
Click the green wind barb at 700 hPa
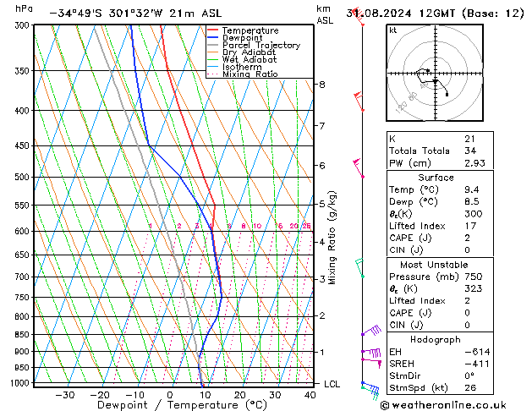click(x=360, y=268)
